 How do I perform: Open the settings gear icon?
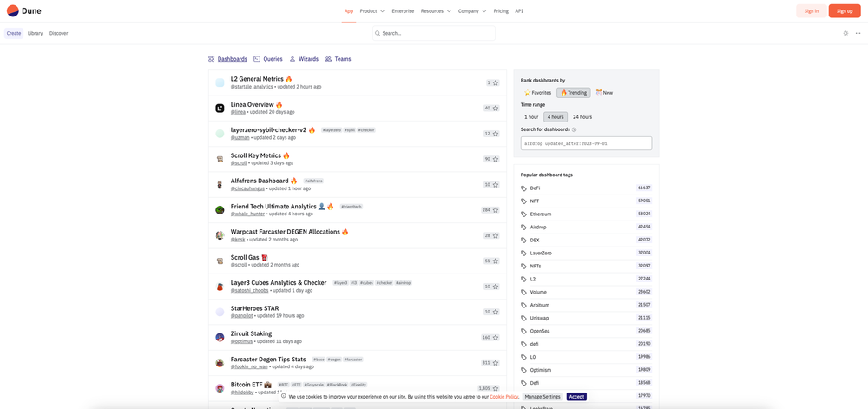pos(845,33)
